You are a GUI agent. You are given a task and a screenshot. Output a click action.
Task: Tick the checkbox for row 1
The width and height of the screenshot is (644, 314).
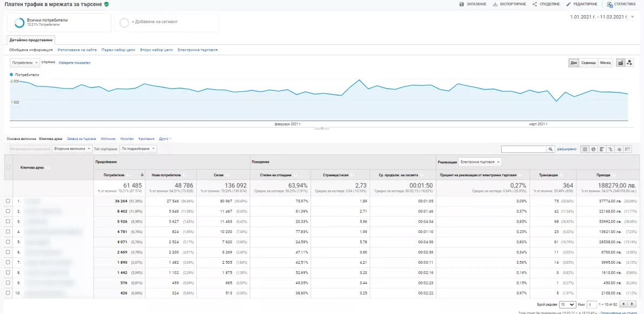[x=8, y=201]
